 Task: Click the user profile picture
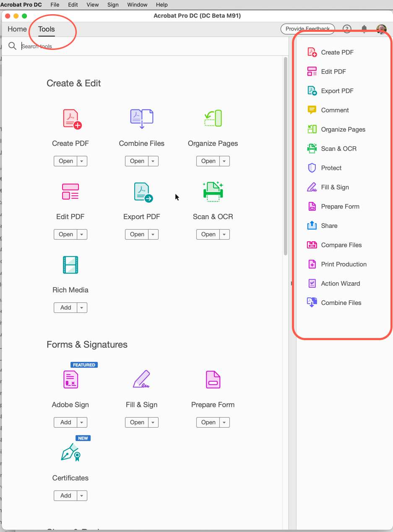click(x=381, y=29)
